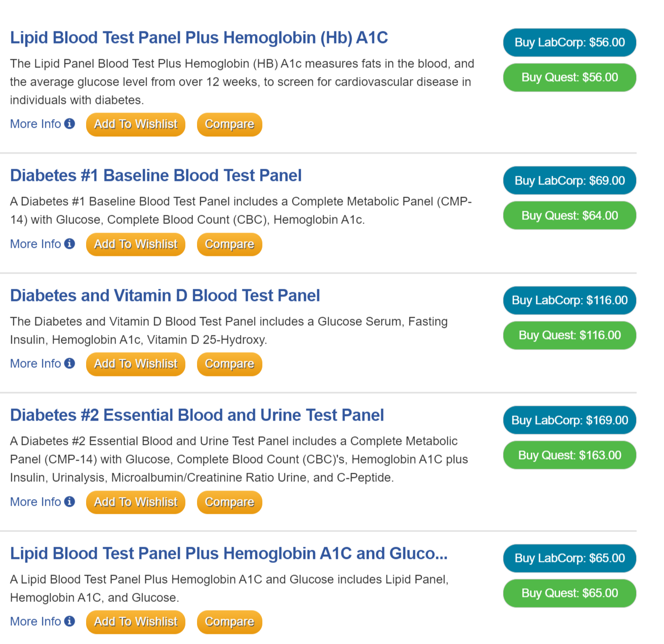Buy Quest Diabetes #1 Baseline for $64.00

click(569, 215)
